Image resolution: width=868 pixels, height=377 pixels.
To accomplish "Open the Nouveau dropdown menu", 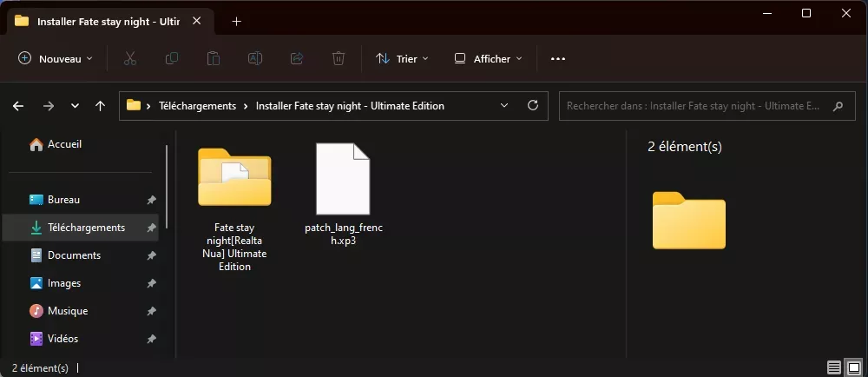I will point(56,59).
